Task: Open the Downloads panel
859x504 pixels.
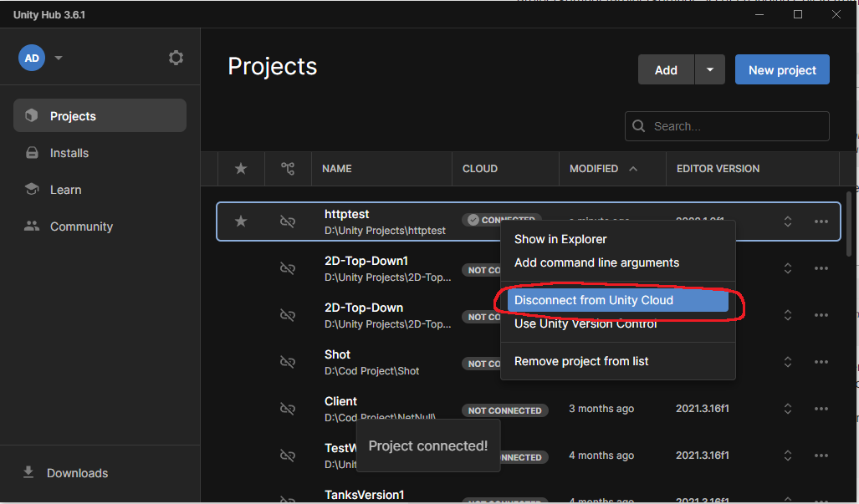Action: click(x=77, y=473)
